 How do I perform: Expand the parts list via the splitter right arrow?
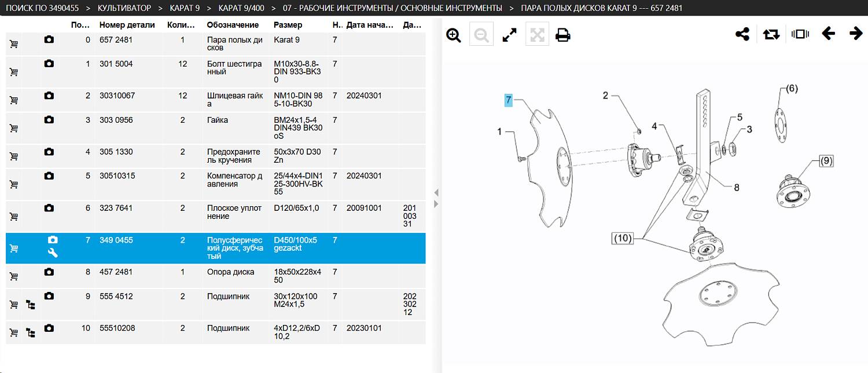(x=436, y=204)
